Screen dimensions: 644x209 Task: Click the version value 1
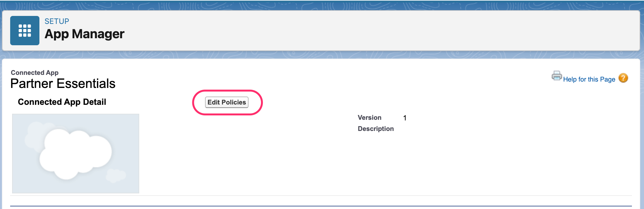click(405, 118)
